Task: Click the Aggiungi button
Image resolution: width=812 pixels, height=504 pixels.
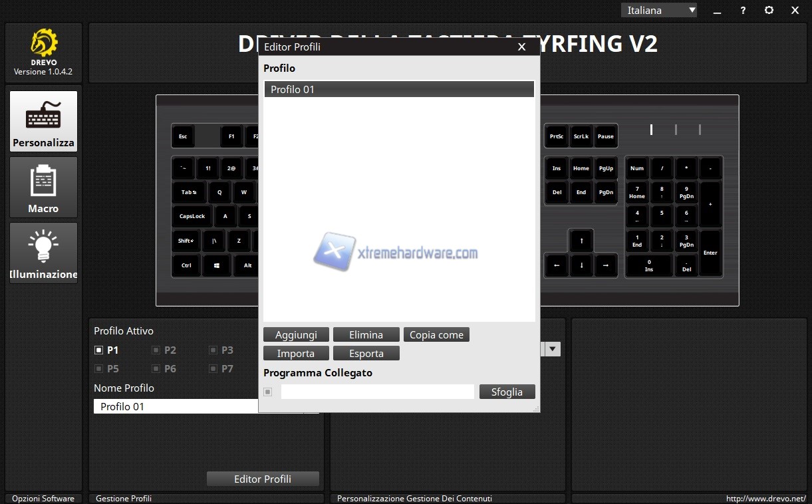Action: (296, 334)
